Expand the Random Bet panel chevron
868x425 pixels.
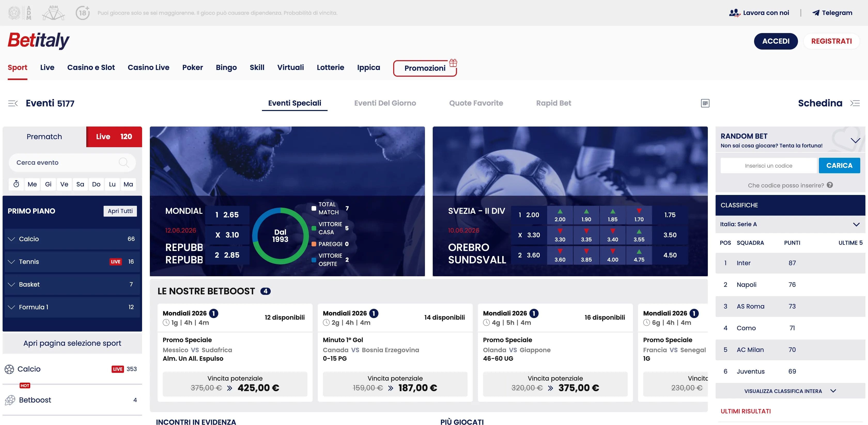coord(855,140)
